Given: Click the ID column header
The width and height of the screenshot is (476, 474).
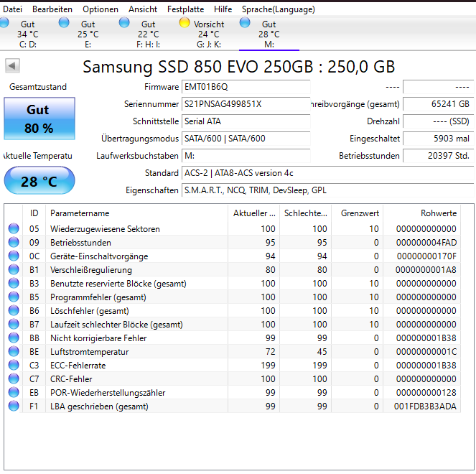Looking at the screenshot, I should [x=34, y=213].
